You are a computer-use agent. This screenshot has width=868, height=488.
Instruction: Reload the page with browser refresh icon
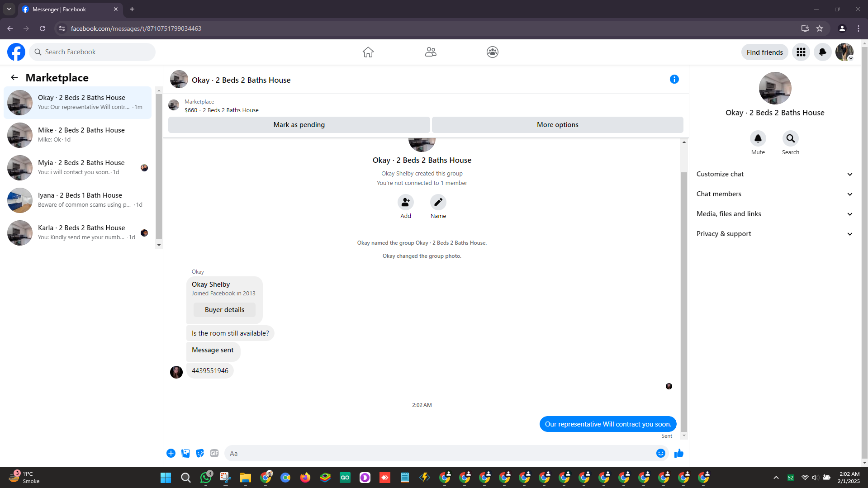click(x=43, y=28)
